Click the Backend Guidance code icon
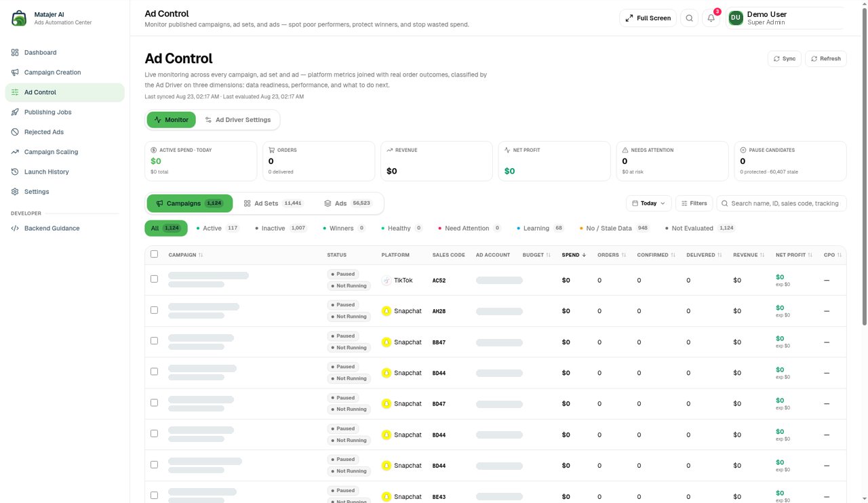 [15, 228]
